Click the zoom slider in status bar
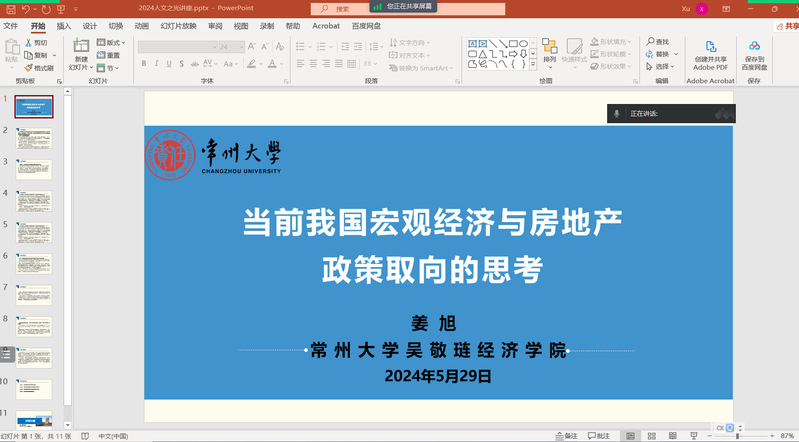 tap(737, 436)
